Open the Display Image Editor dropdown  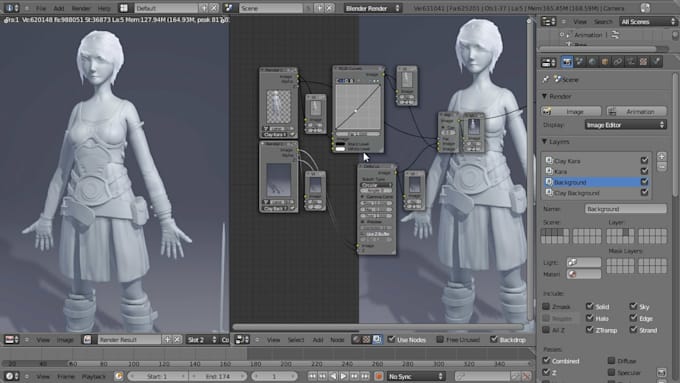[x=625, y=125]
